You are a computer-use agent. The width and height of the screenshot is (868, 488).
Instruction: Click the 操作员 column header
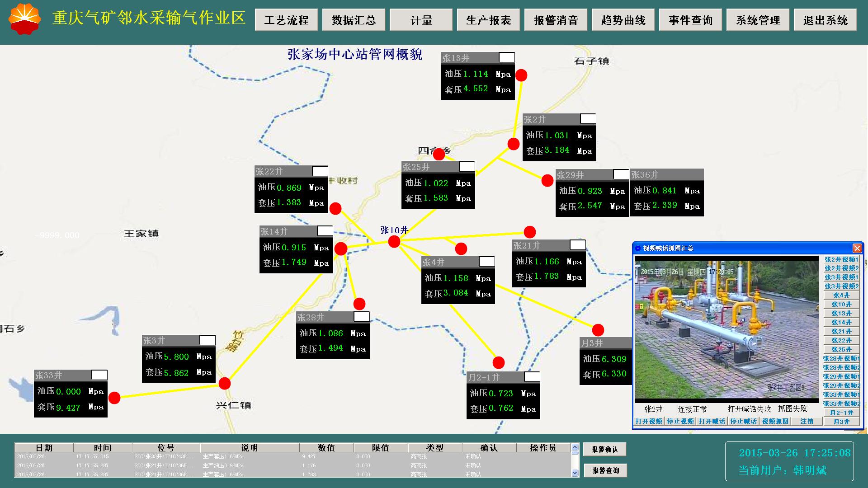tap(543, 447)
